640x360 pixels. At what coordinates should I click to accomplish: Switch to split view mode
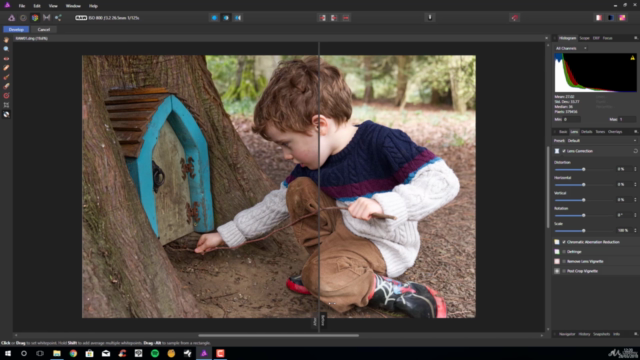[226, 18]
